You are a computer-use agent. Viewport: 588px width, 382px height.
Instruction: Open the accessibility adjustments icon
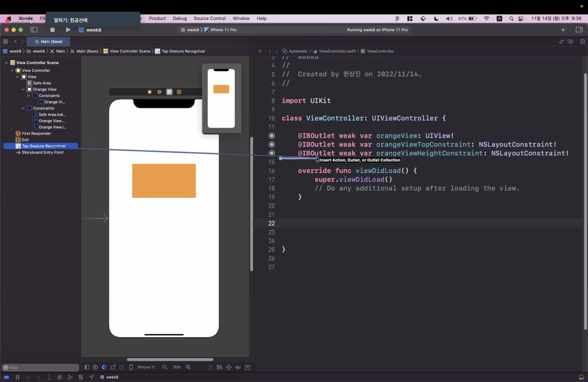click(x=95, y=367)
